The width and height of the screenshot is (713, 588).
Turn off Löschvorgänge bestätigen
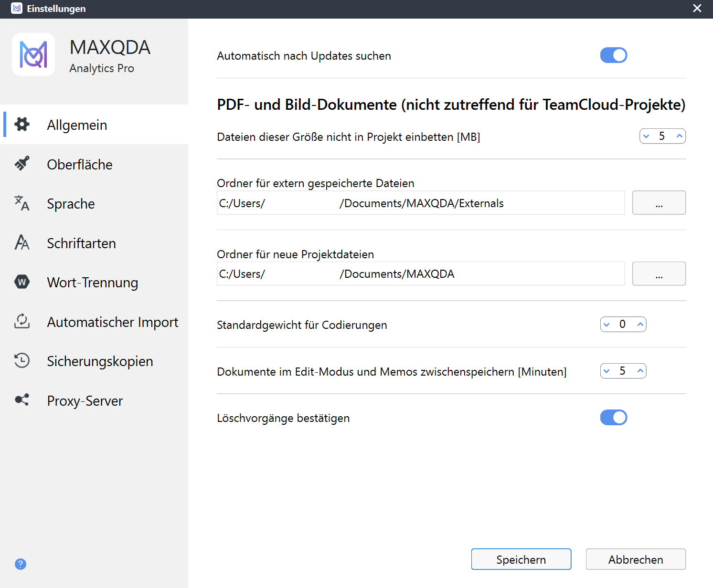click(613, 417)
